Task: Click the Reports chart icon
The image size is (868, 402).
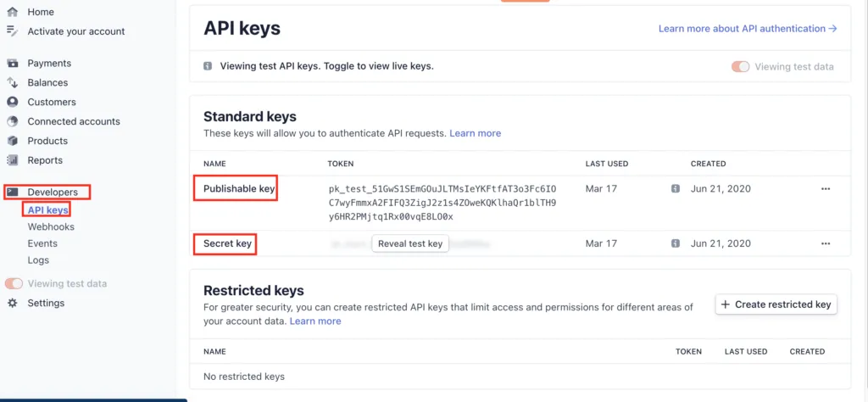Action: point(12,160)
